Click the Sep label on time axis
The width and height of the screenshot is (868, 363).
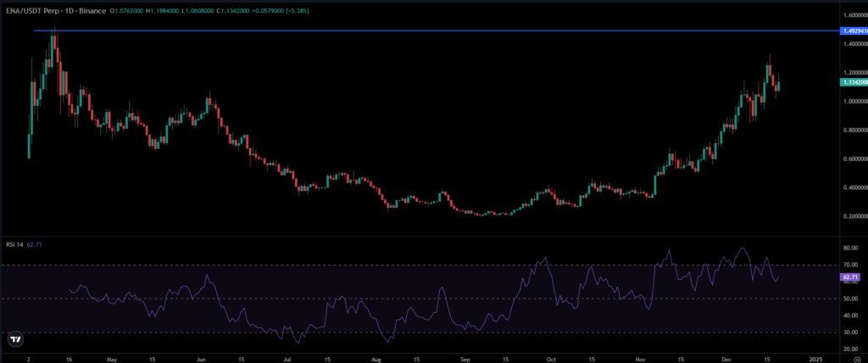[x=465, y=359]
